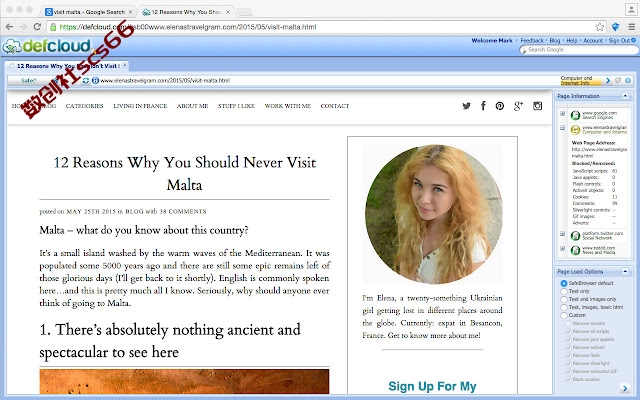
Task: Click the www.reddit.com site status icon
Action: click(x=575, y=250)
